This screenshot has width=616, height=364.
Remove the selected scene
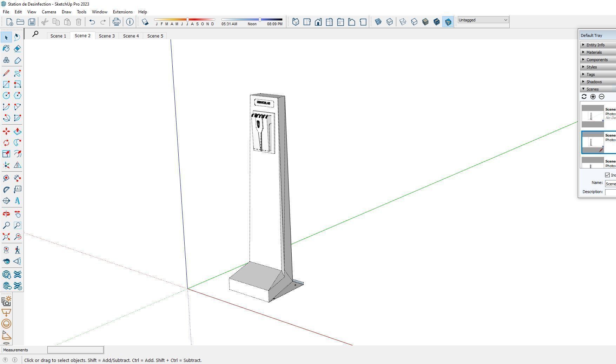pos(602,97)
